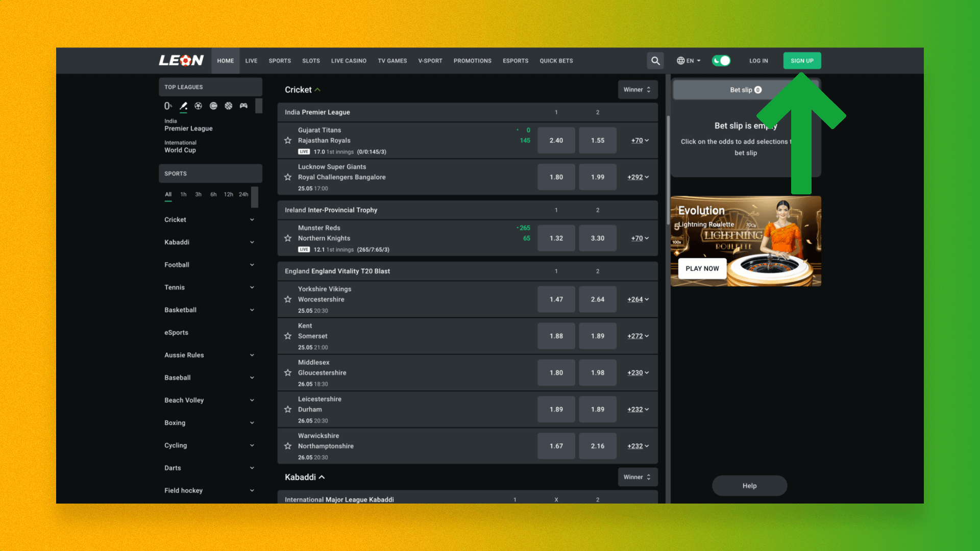Click the football/soccer sport icon in sidebar

click(x=199, y=106)
